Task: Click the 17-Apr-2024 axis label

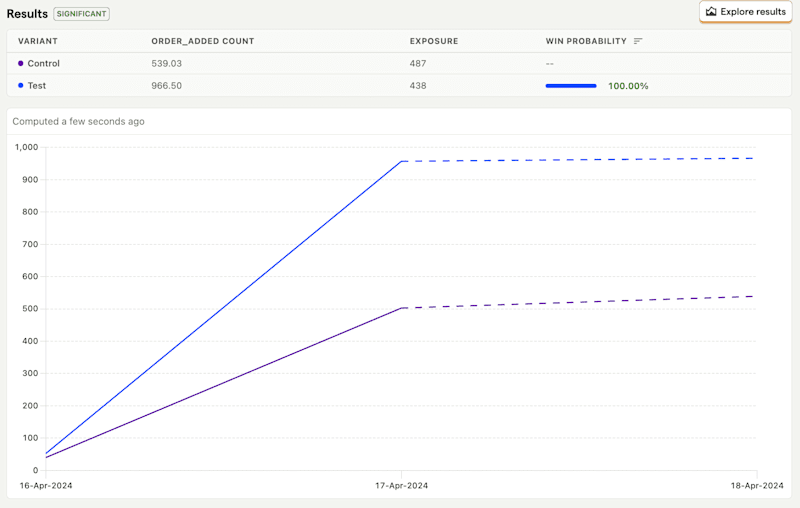Action: tap(402, 486)
